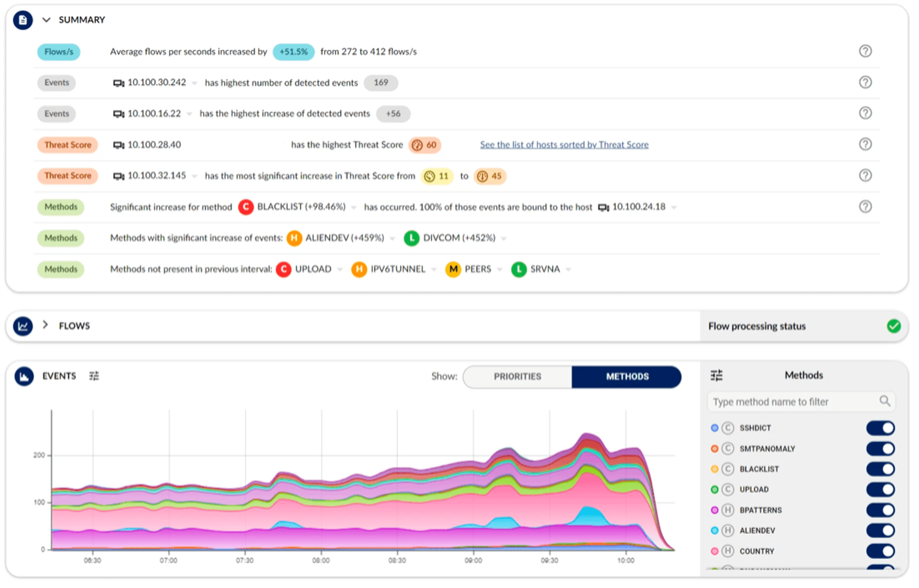Collapse the Summary section
Image resolution: width=919 pixels, height=588 pixels.
coord(47,20)
